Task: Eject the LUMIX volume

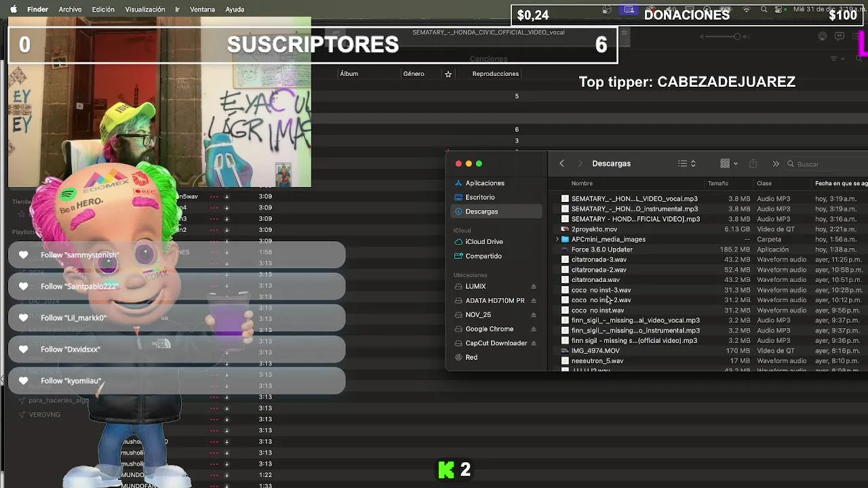Action: (x=534, y=287)
